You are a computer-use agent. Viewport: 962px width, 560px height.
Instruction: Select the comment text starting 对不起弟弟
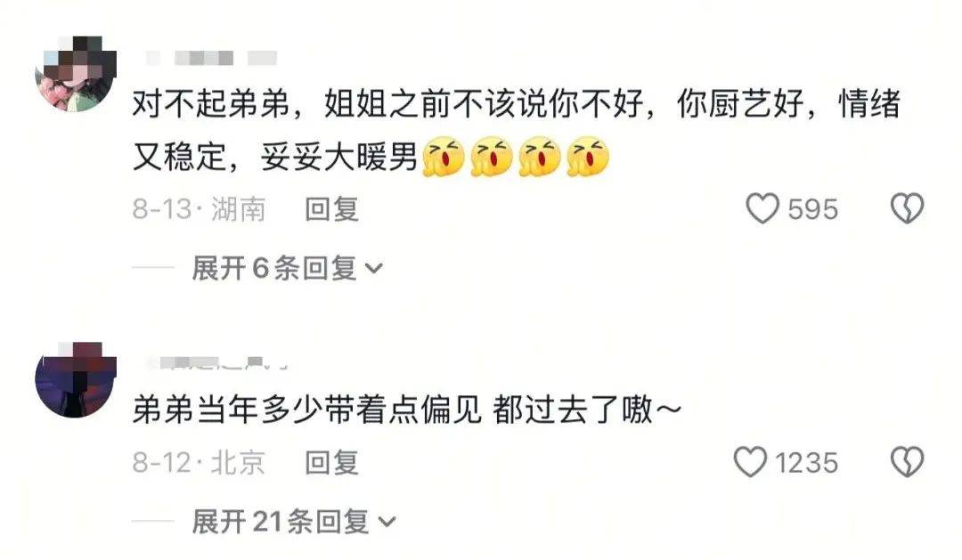(517, 130)
